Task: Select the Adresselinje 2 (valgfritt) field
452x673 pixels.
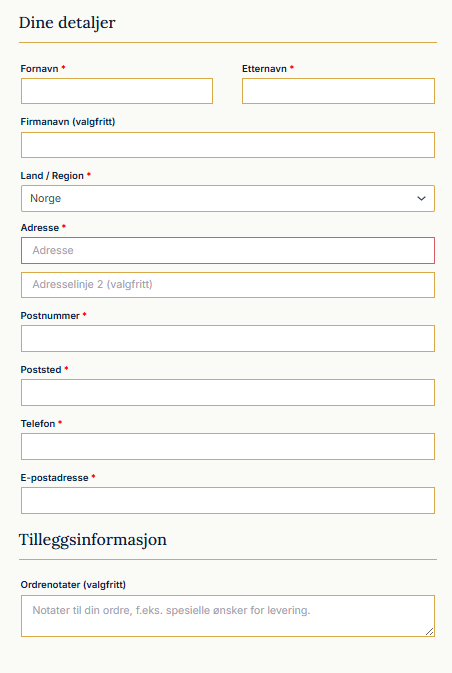Action: (x=228, y=285)
